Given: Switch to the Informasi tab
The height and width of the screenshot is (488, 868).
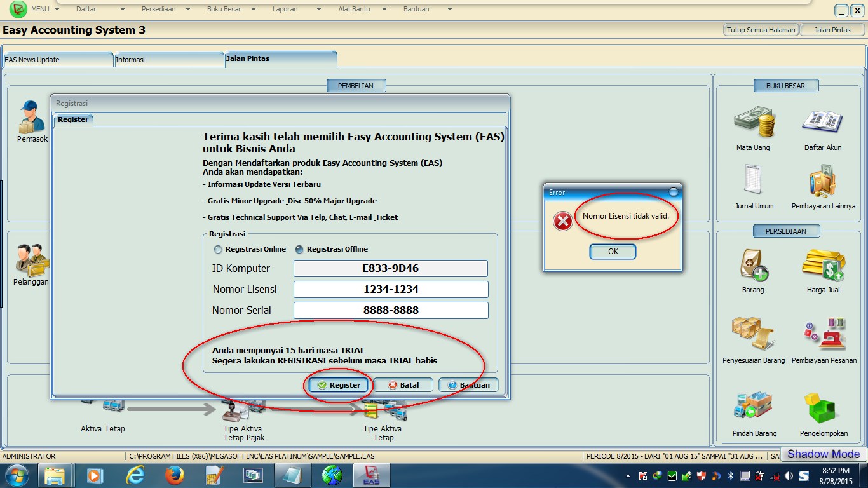Looking at the screenshot, I should click(168, 59).
